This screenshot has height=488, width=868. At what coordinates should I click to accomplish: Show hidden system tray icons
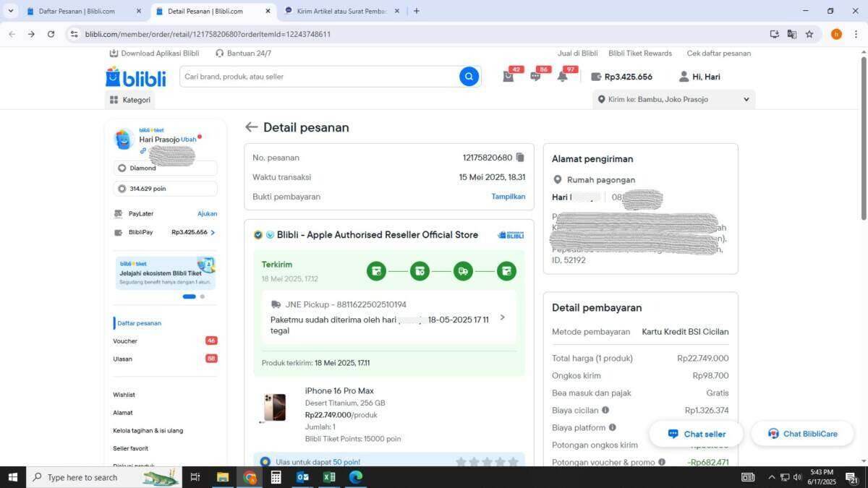[771, 477]
